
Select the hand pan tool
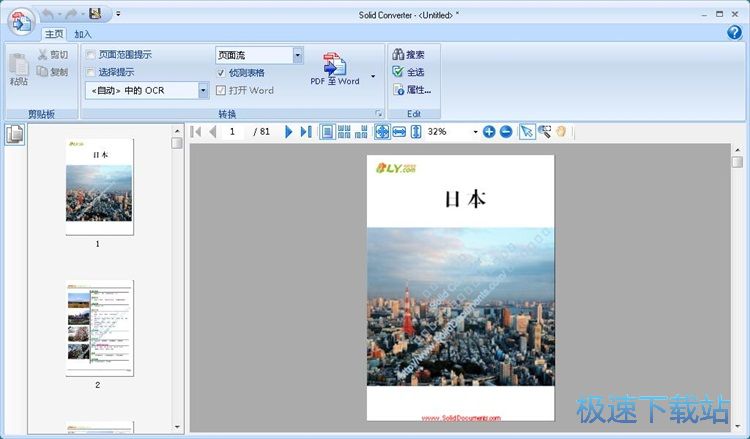tap(561, 132)
